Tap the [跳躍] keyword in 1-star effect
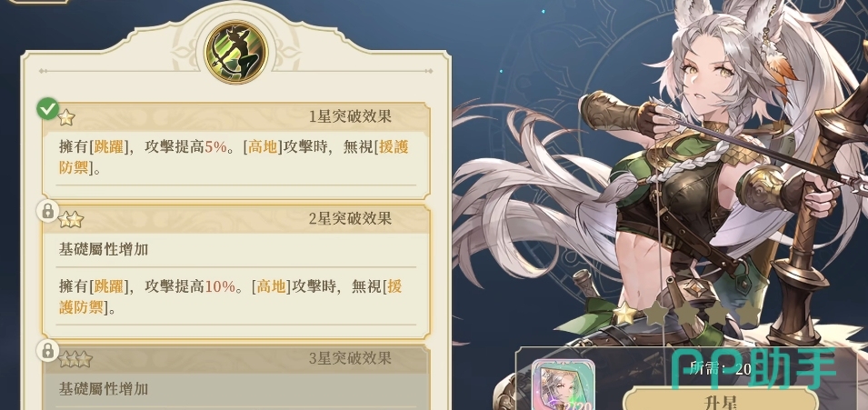 coord(108,147)
